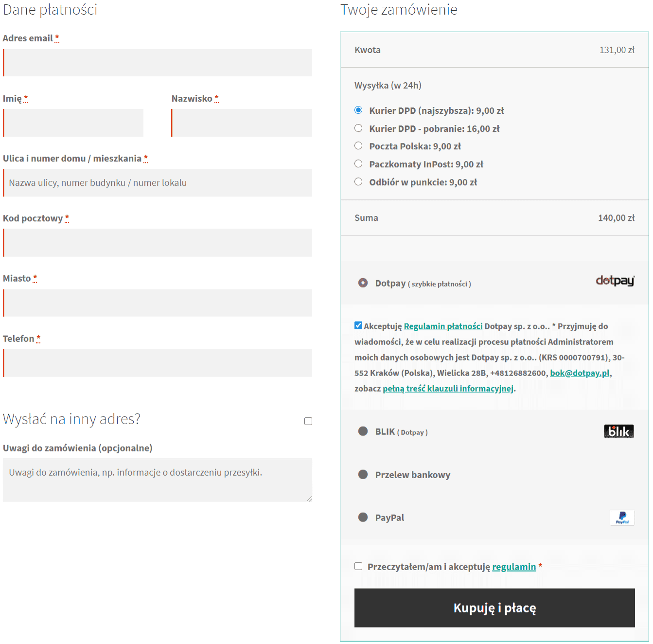The image size is (653, 644).
Task: Open pełną treść klauzuli informacyjnej
Action: [x=448, y=388]
